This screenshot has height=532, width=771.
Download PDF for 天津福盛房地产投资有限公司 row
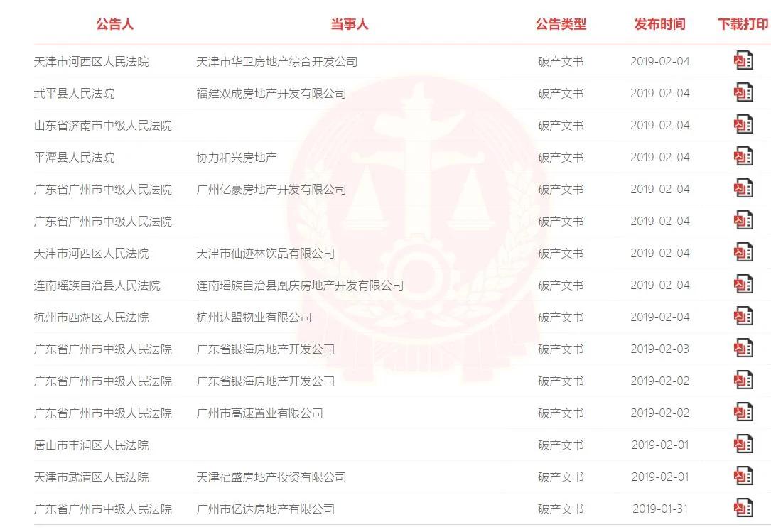point(743,476)
